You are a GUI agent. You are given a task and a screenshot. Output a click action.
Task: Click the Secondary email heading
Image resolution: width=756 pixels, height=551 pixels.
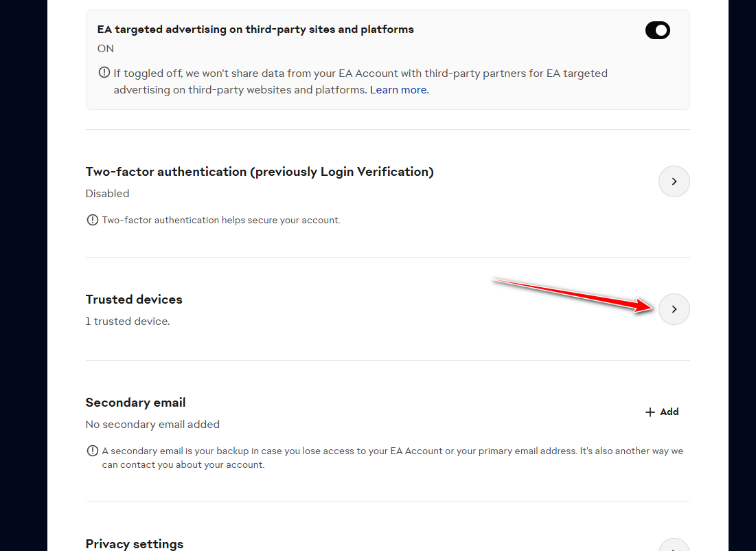click(135, 403)
